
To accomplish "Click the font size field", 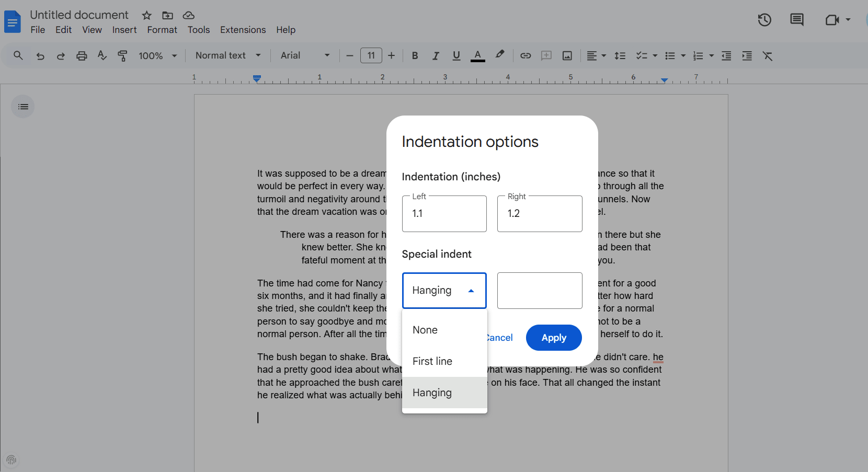I will [371, 55].
